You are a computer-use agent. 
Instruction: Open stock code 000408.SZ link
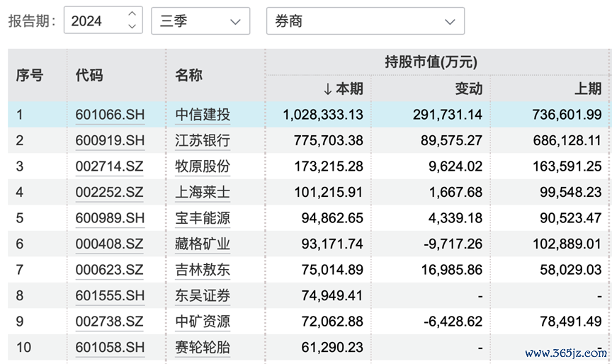click(x=109, y=244)
